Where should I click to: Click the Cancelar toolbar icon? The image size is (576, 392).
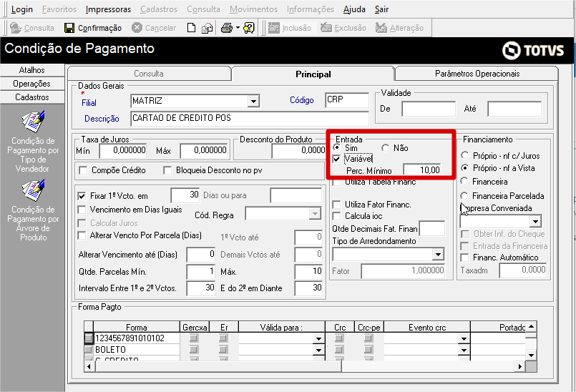tap(137, 28)
